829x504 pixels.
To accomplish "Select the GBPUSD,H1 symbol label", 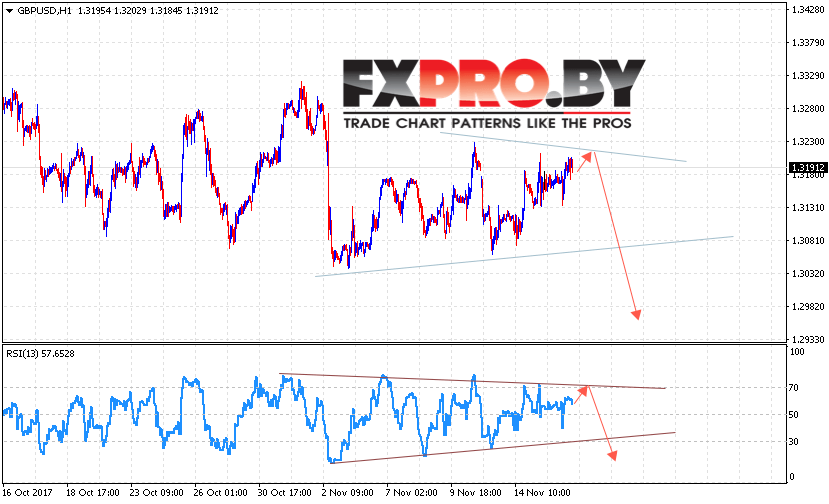I will coord(44,11).
